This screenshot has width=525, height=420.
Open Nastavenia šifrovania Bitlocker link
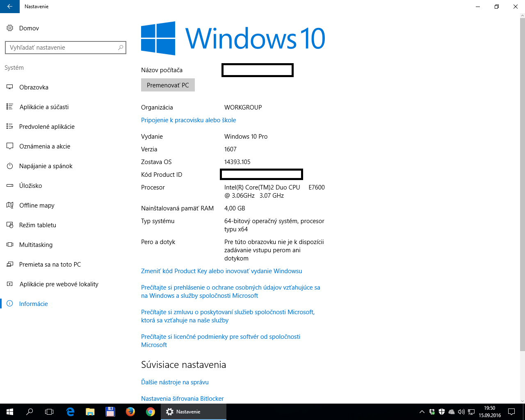(183, 399)
